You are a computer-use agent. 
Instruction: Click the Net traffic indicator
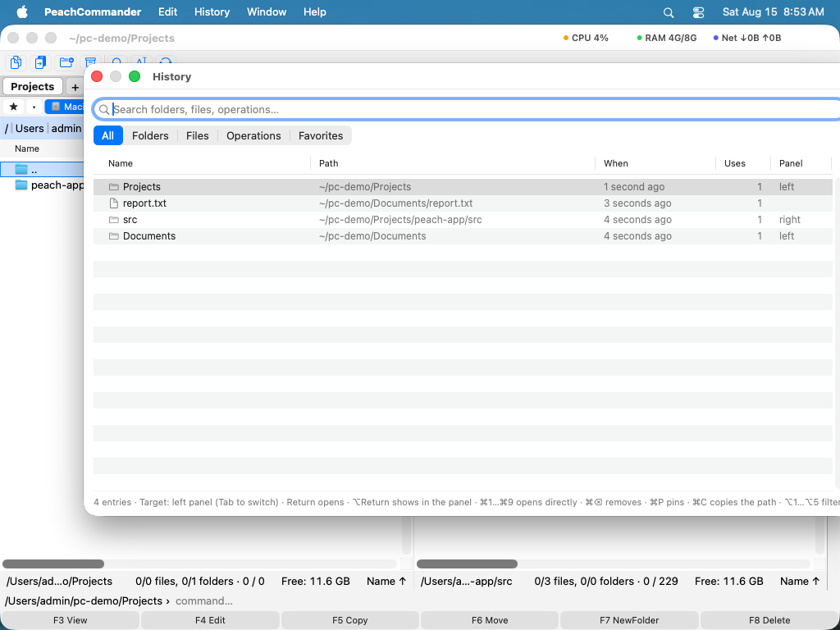coord(747,38)
